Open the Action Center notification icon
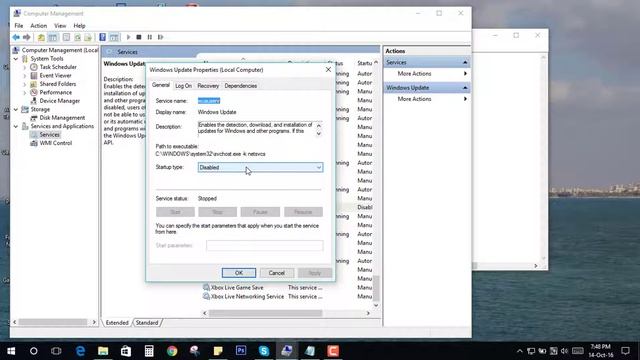Image resolution: width=640 pixels, height=360 pixels. point(625,351)
